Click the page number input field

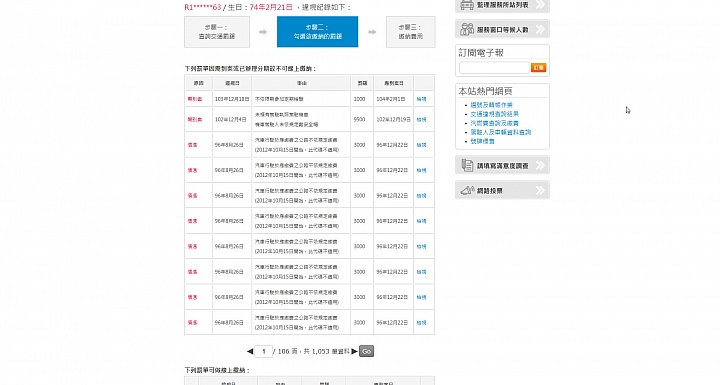[264, 351]
